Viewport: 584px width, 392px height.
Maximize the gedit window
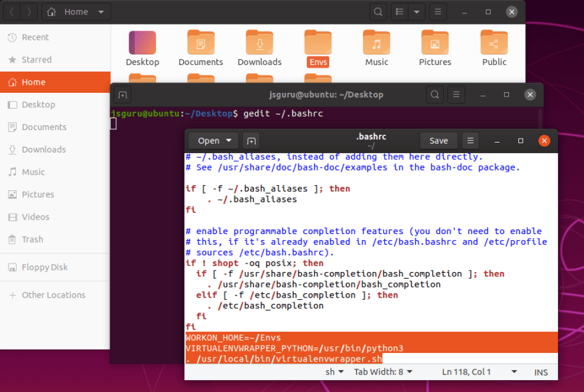(x=521, y=141)
